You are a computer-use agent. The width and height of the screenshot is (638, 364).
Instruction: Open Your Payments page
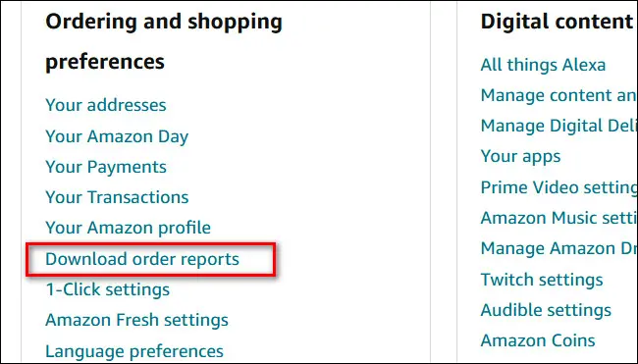[x=106, y=167]
